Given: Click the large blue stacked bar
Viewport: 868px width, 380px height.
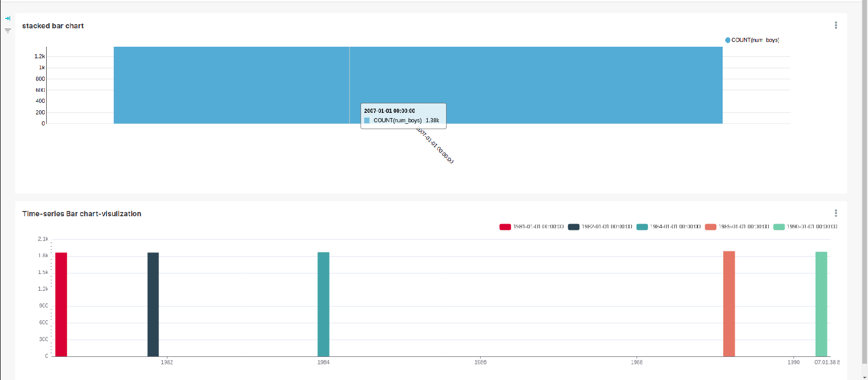Looking at the screenshot, I should [418, 85].
